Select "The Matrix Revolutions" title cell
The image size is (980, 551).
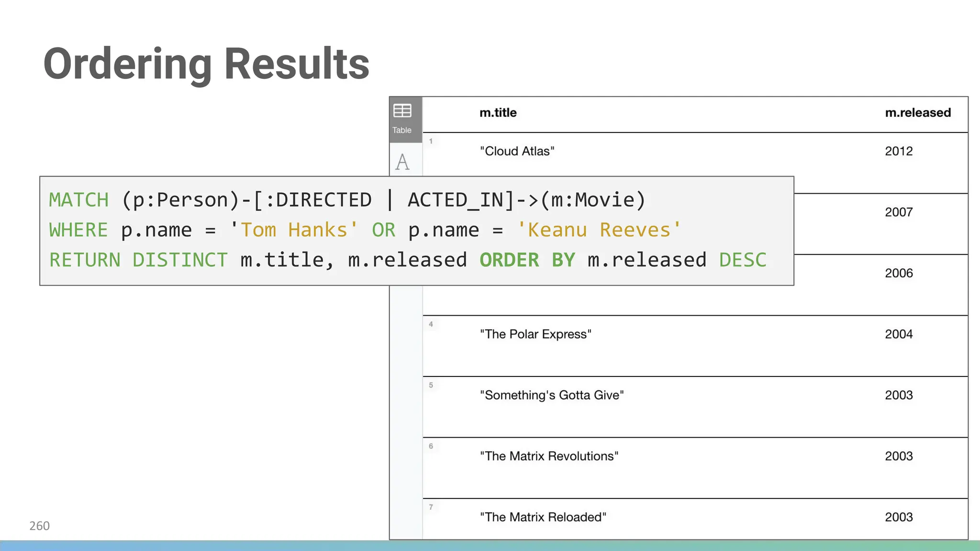coord(549,456)
